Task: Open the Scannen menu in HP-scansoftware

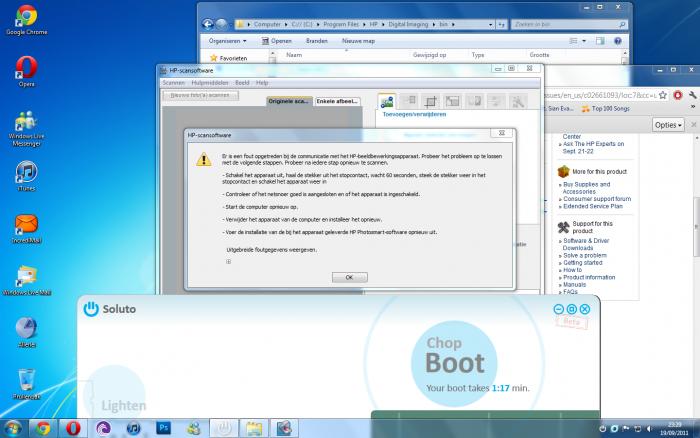Action: pyautogui.click(x=174, y=83)
